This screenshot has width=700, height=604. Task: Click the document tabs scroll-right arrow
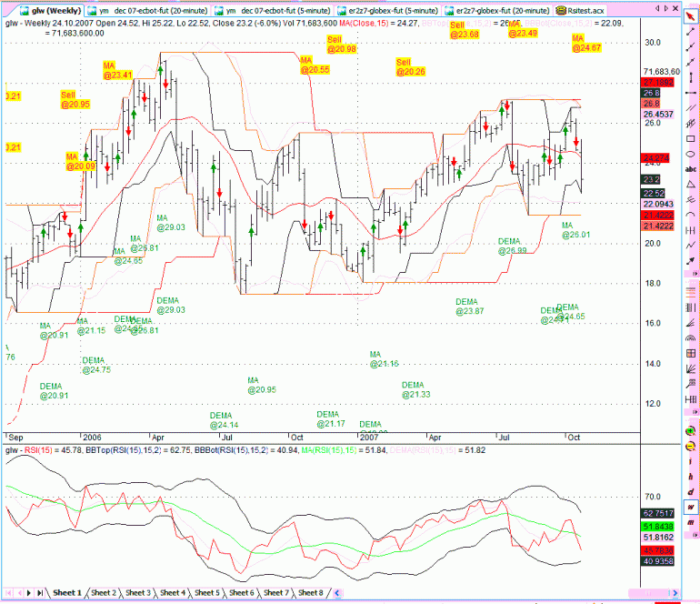(x=666, y=8)
